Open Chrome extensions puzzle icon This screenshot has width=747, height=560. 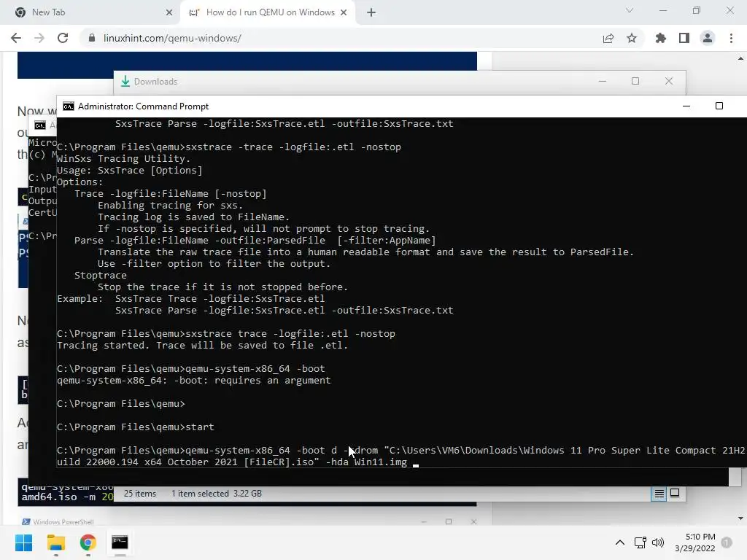pos(661,38)
